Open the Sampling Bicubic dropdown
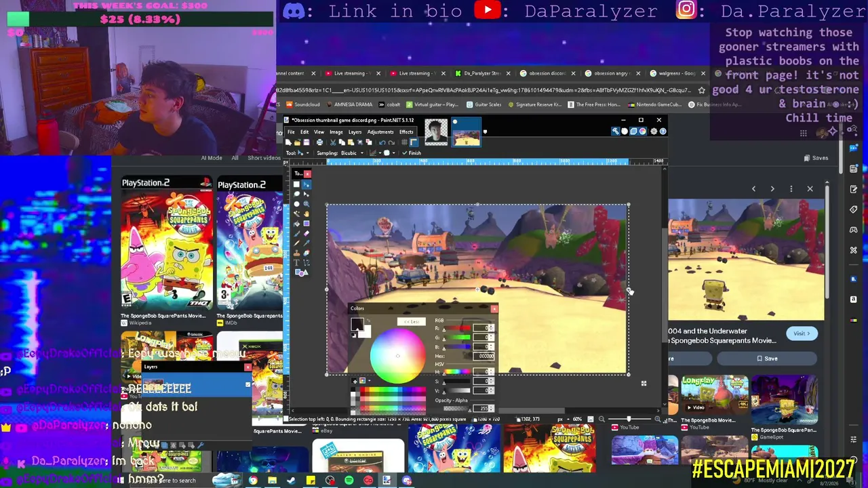Screen dimensions: 868x488 tap(351, 153)
